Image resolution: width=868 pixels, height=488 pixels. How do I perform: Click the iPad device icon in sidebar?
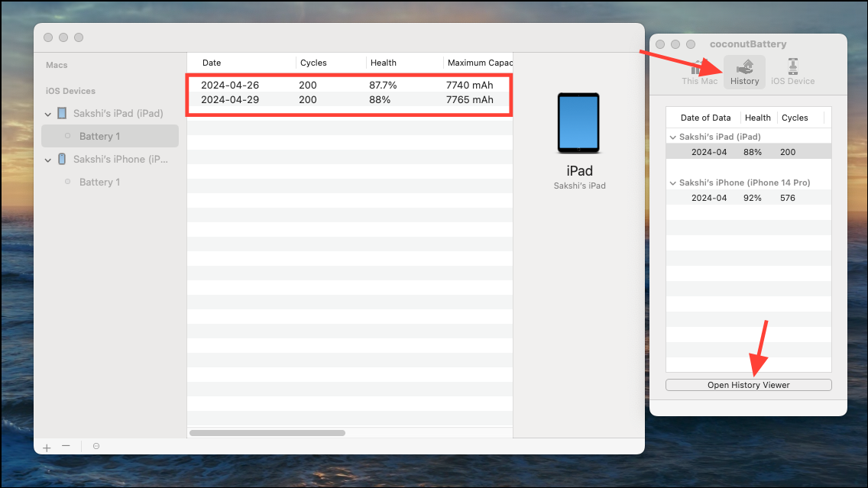(62, 114)
